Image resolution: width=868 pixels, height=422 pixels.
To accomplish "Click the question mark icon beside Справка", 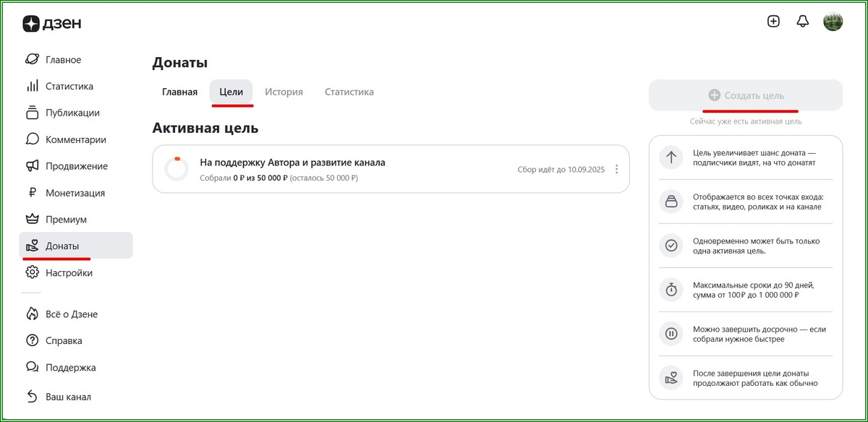I will pos(32,341).
